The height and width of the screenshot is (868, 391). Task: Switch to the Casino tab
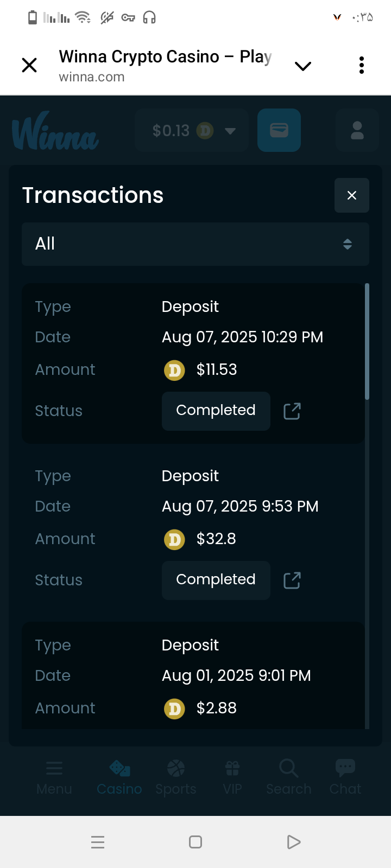click(x=119, y=777)
